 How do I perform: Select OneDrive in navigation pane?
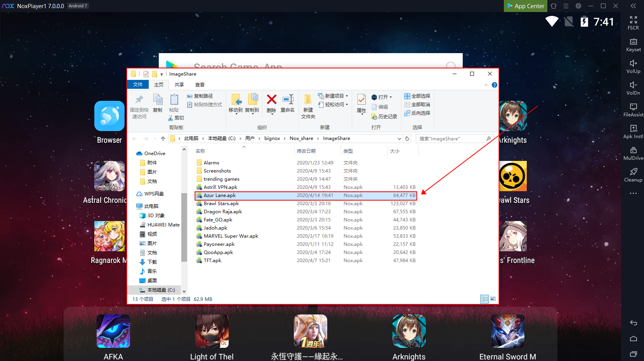[151, 154]
